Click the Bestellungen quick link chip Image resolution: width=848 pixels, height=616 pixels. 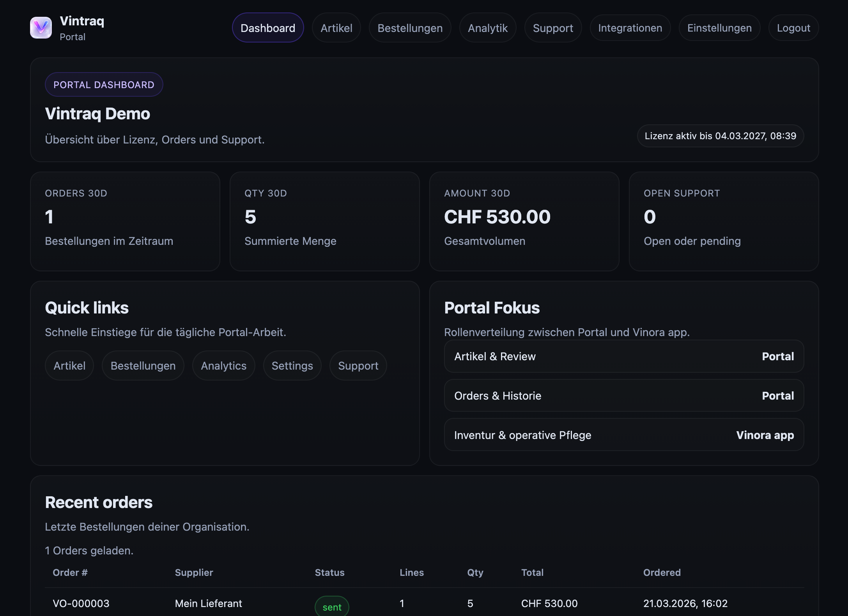[143, 365]
